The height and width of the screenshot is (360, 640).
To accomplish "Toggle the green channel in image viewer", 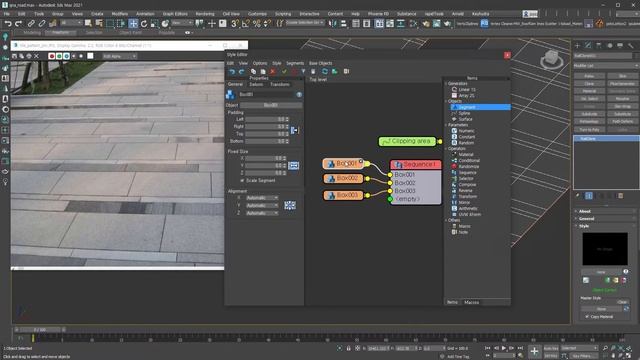I will [59, 56].
